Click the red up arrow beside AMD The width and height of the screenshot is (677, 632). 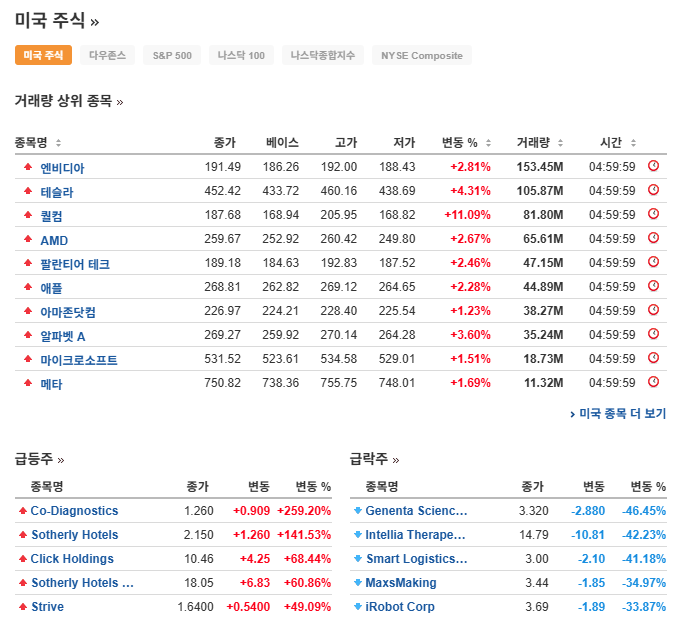(28, 238)
